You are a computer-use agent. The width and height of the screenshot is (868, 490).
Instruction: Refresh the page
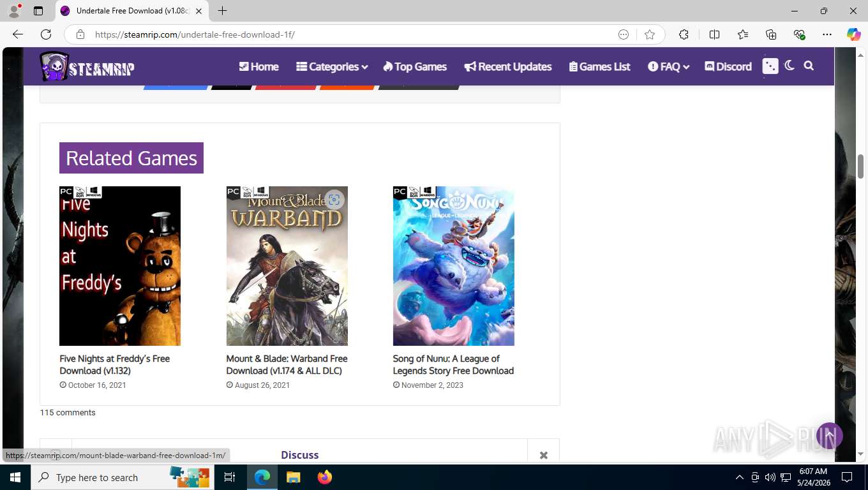[x=46, y=34]
